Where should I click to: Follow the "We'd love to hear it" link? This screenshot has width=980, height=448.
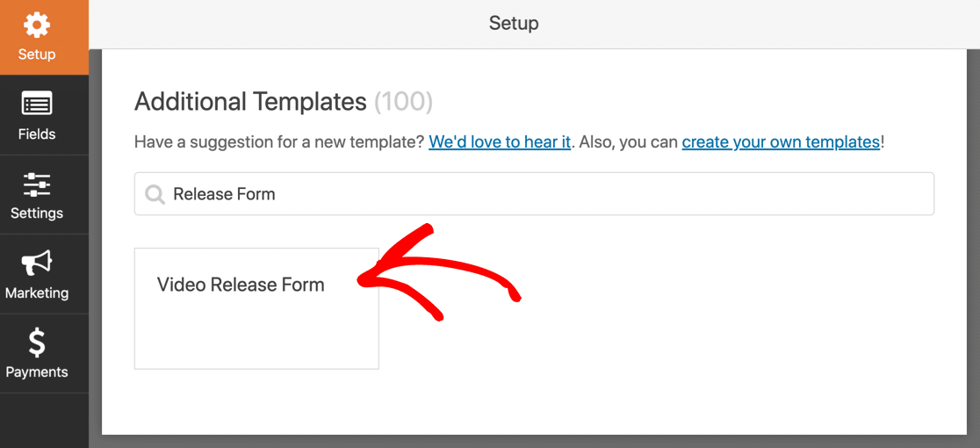click(x=500, y=141)
